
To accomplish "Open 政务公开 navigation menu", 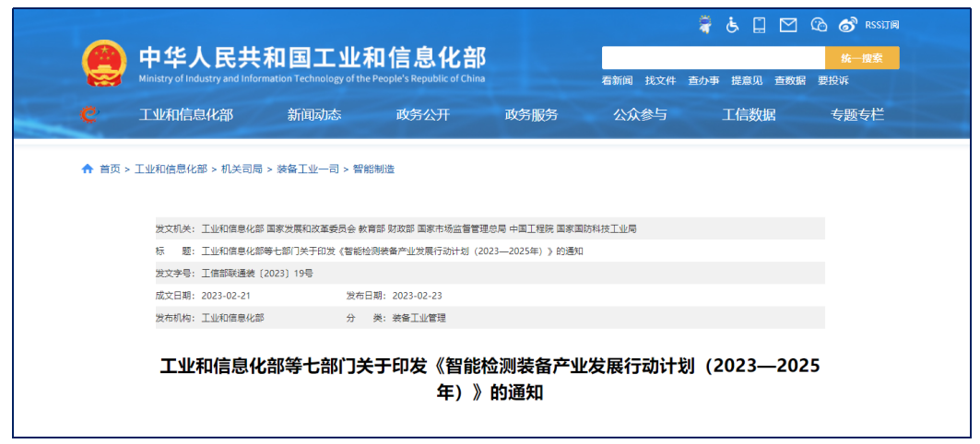I will coord(423,115).
